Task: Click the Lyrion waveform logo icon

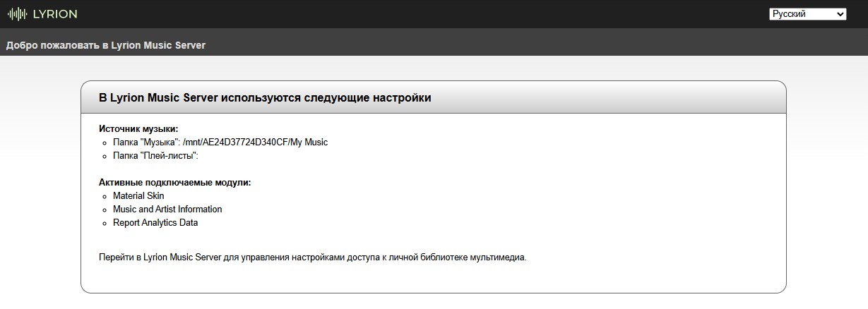Action: [x=17, y=14]
